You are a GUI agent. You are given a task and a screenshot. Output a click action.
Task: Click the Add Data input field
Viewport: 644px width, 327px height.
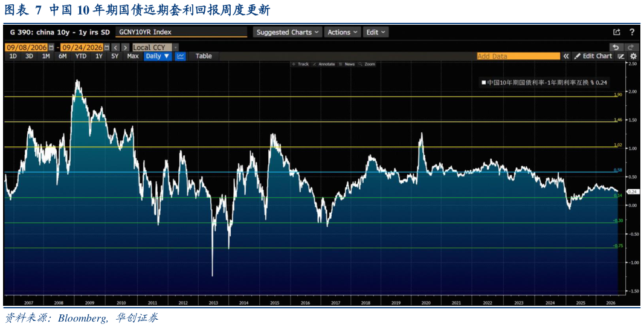[x=518, y=56]
